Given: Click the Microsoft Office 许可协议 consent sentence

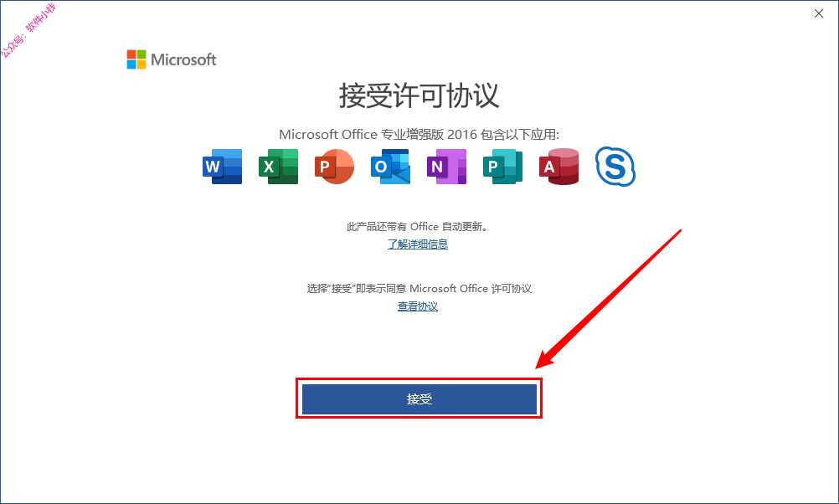Looking at the screenshot, I should coord(419,289).
